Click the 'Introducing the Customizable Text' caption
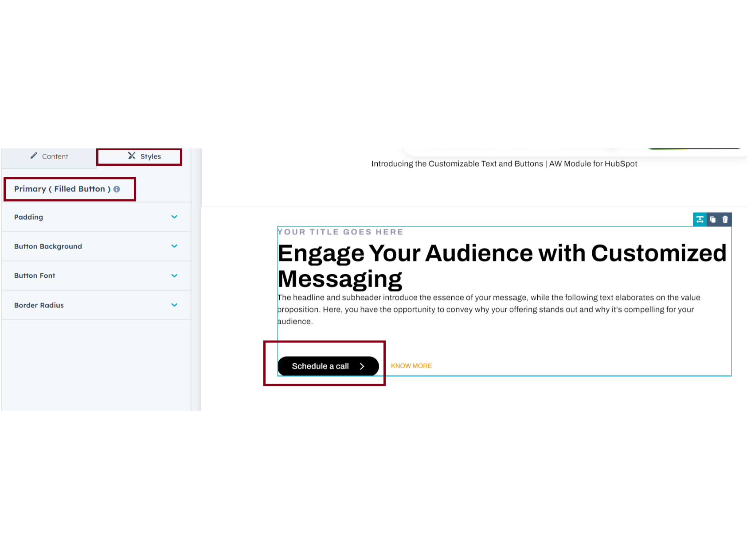Viewport: 747px width, 560px height. (504, 164)
